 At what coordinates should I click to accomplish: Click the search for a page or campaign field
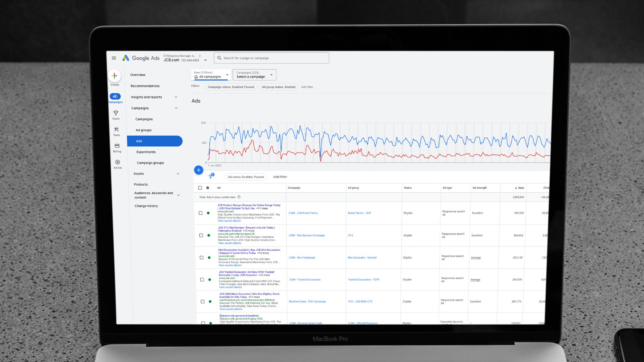tap(271, 58)
